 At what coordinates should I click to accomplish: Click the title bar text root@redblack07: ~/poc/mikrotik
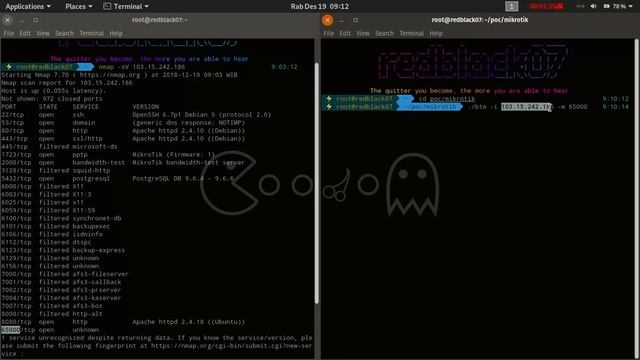click(480, 20)
